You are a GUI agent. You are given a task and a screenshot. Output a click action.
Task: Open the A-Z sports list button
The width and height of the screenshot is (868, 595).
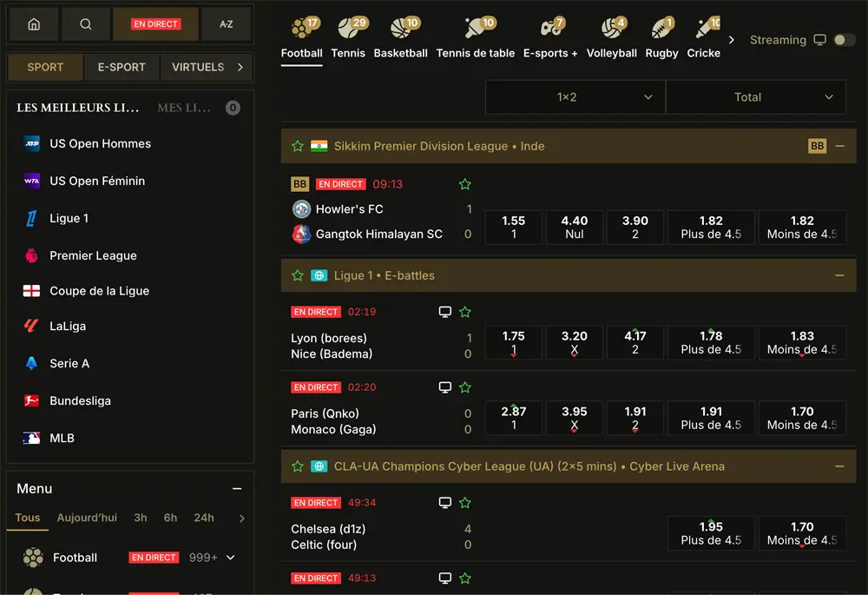click(226, 23)
